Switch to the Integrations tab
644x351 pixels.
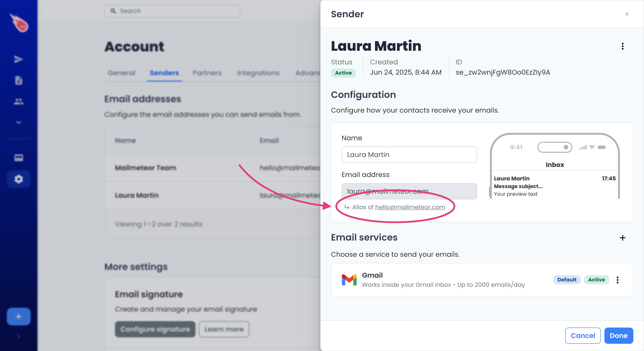click(258, 73)
